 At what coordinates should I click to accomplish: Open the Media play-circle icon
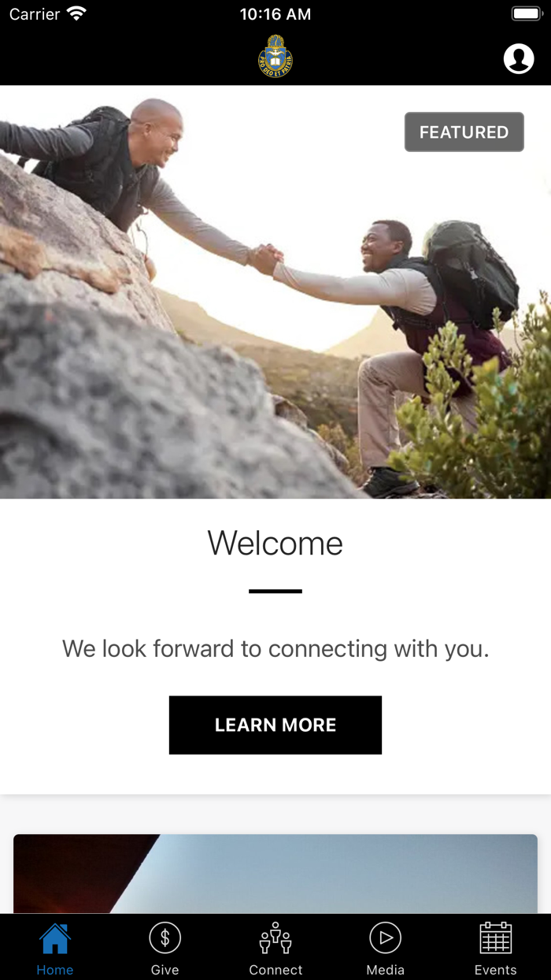tap(386, 938)
